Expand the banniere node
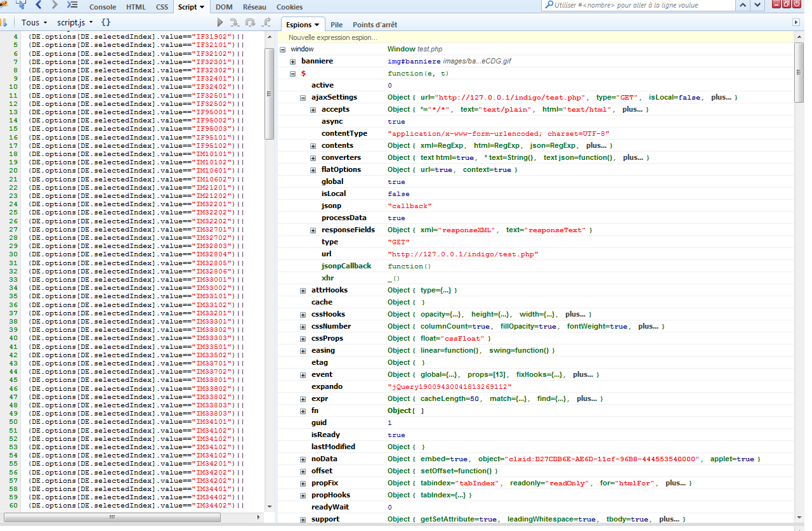 pos(292,61)
